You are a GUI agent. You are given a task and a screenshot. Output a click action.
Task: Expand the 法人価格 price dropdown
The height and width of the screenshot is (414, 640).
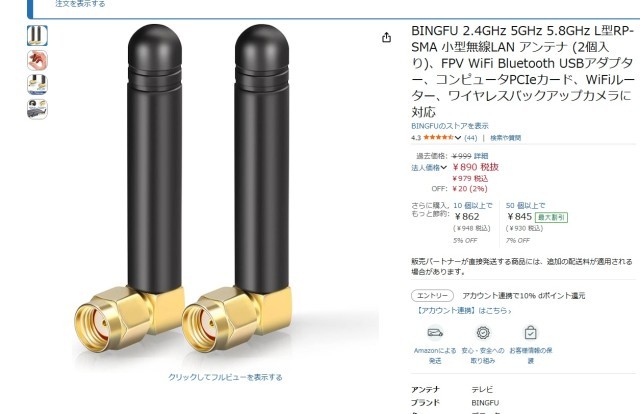429,167
